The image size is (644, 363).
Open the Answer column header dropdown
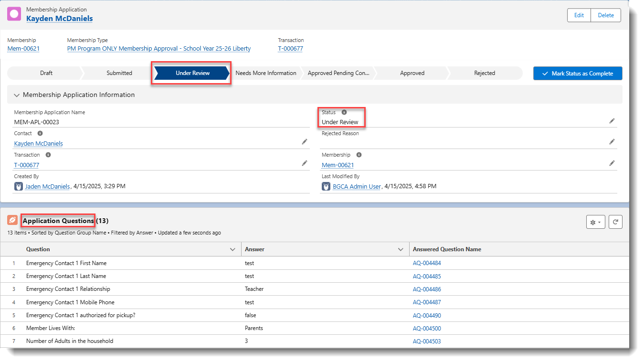click(x=400, y=249)
